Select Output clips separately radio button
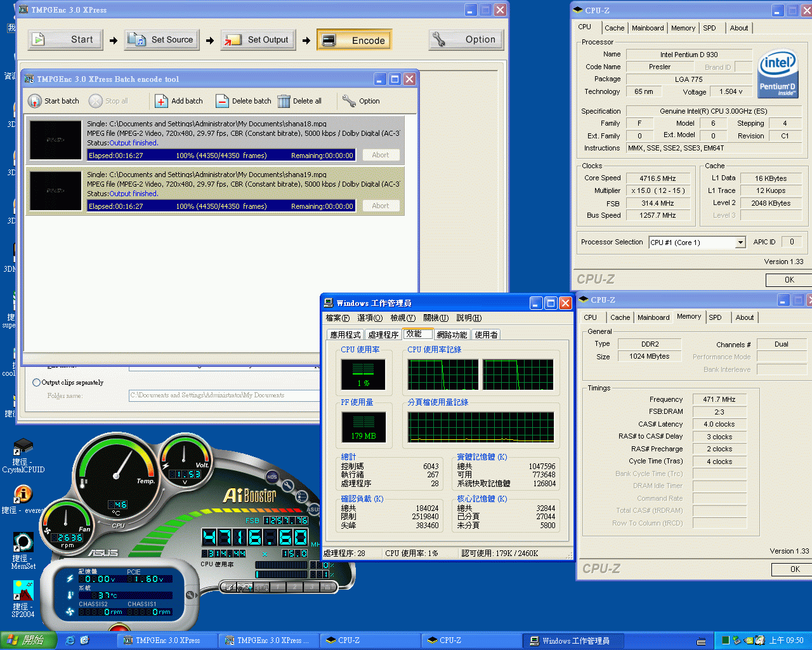 36,382
